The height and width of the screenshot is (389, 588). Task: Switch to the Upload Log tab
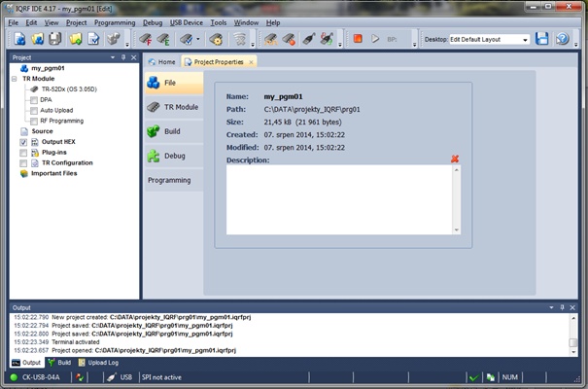point(98,363)
